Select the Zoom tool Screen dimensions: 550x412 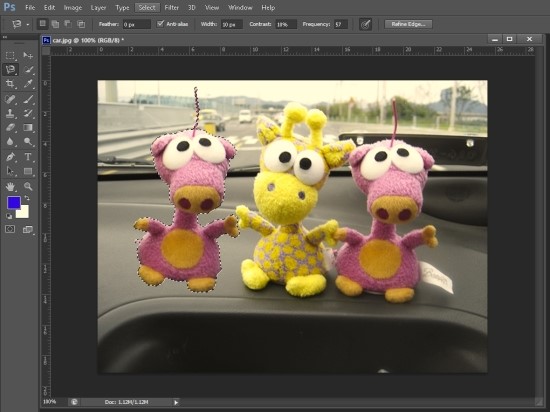point(28,186)
